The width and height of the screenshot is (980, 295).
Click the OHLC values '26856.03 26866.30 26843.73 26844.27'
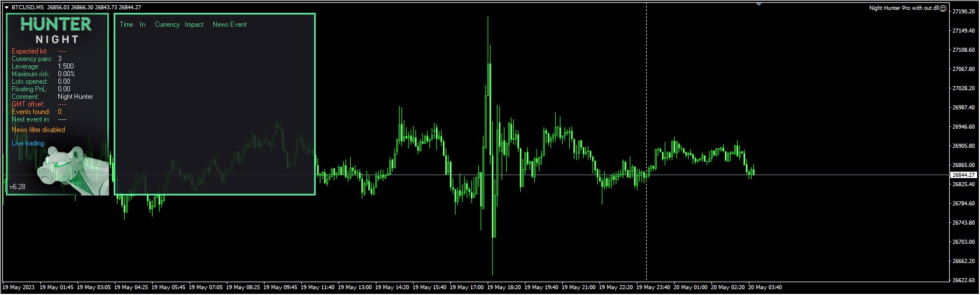coord(94,8)
